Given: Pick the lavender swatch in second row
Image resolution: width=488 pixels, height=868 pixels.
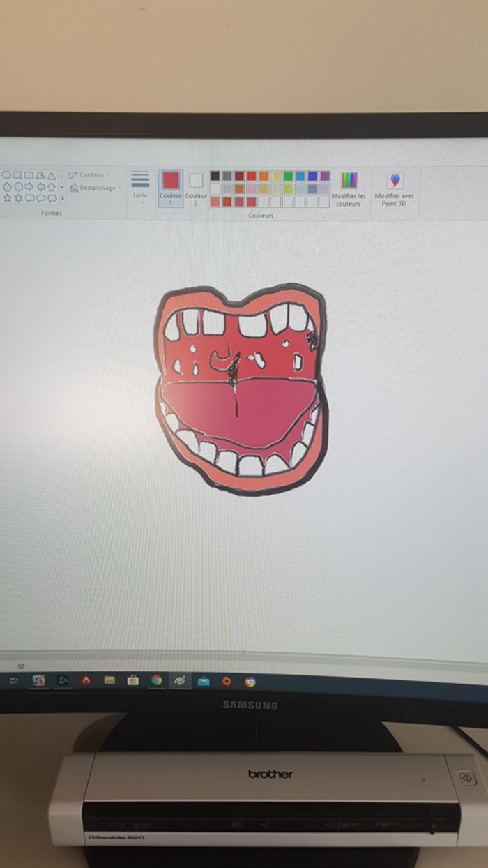Looking at the screenshot, I should point(325,189).
